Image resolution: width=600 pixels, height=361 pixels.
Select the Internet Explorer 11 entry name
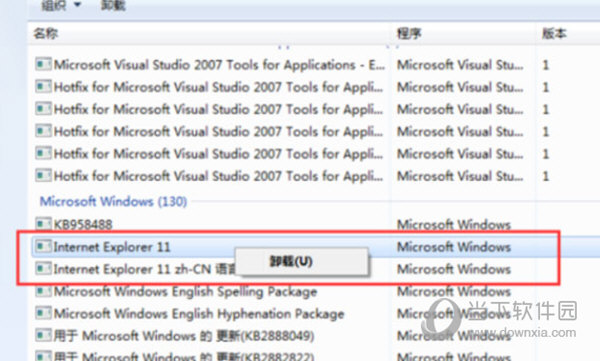click(x=112, y=247)
